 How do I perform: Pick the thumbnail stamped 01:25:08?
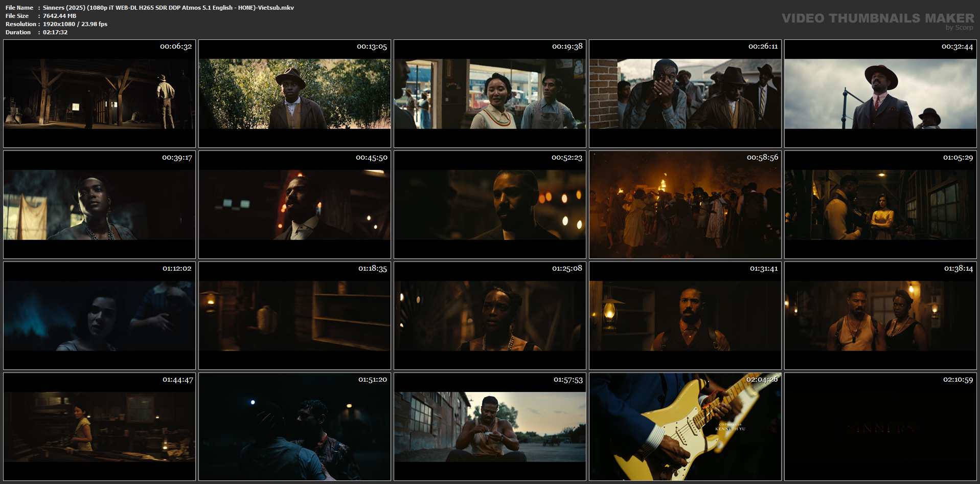pos(490,316)
